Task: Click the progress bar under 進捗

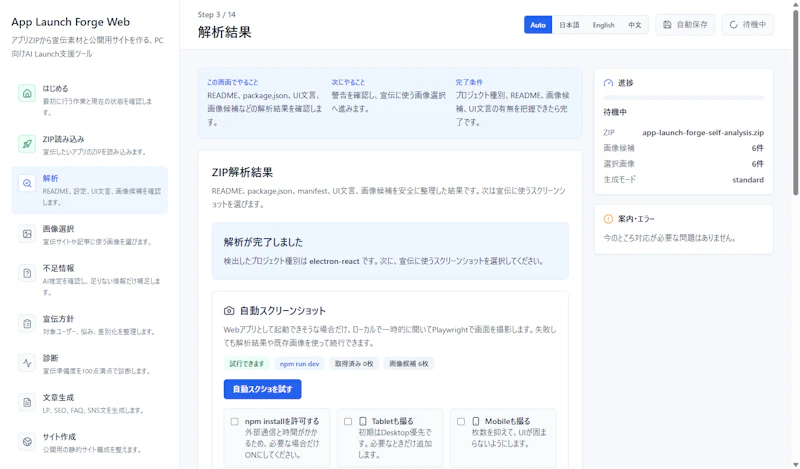Action: (684, 97)
